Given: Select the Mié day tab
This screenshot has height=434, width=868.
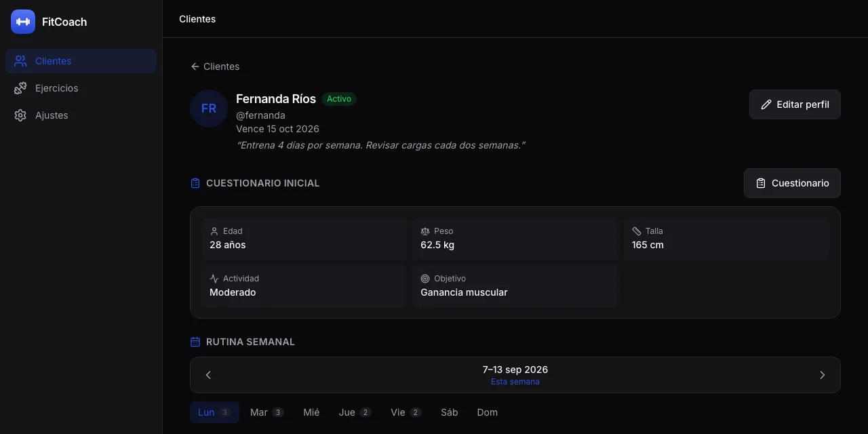Looking at the screenshot, I should (x=311, y=412).
